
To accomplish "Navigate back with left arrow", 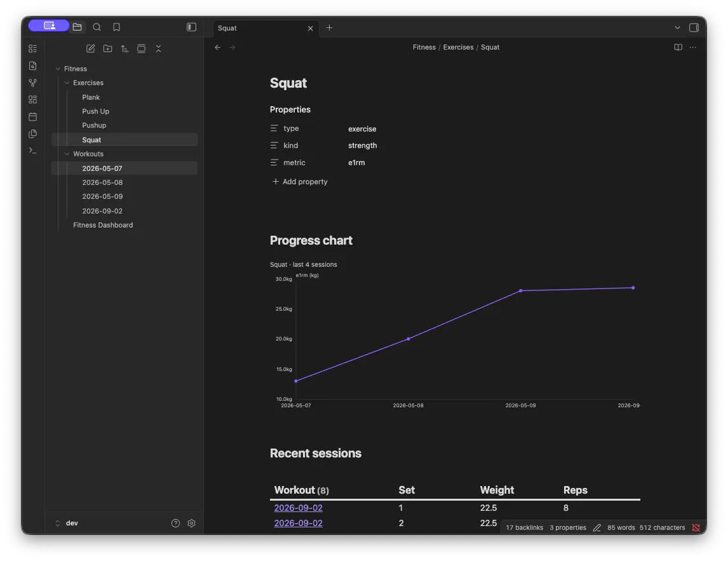I will 217,48.
